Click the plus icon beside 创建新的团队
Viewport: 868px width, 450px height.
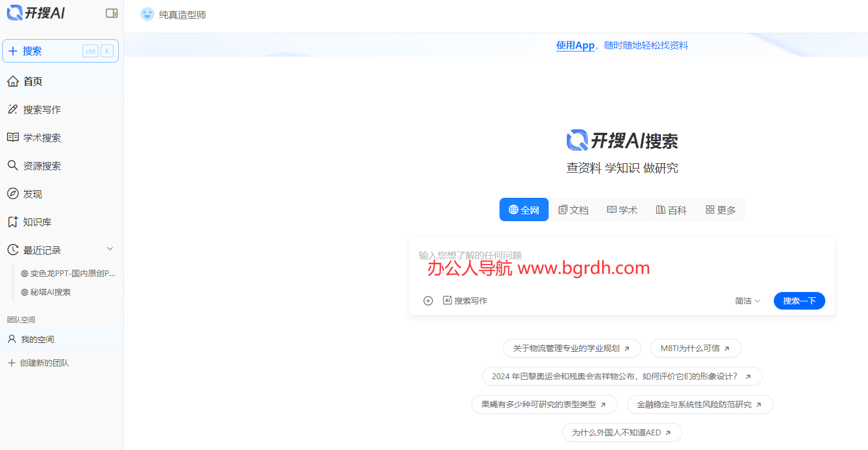tap(12, 363)
